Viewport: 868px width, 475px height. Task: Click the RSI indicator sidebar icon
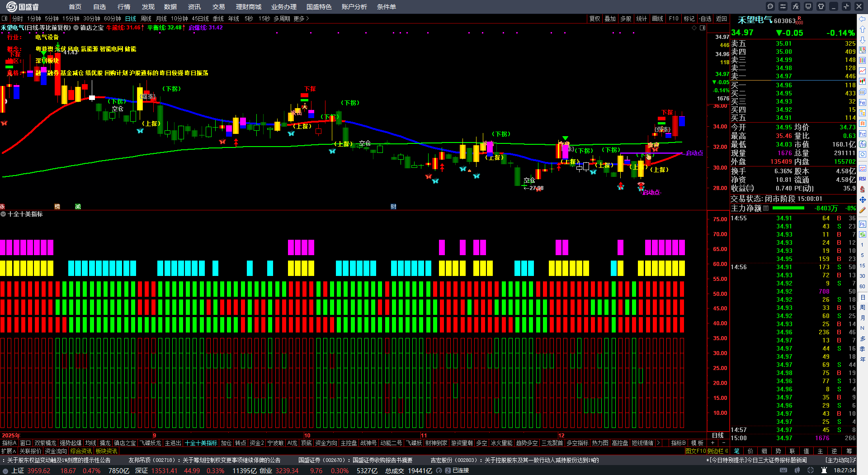863,179
